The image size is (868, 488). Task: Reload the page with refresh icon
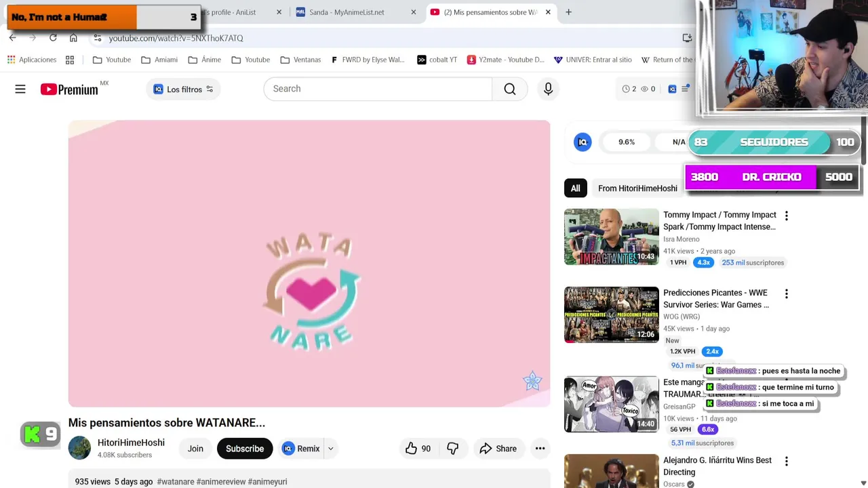53,38
